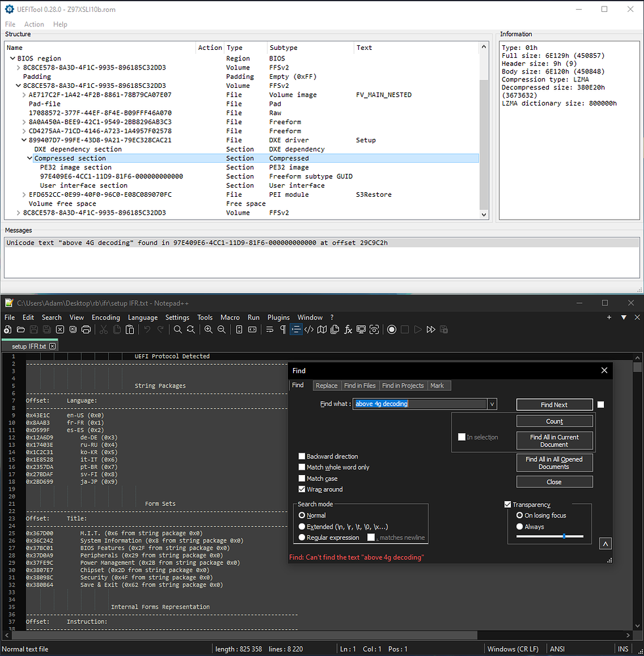Click the User Defined Language icon
This screenshot has height=656, width=644.
[309, 330]
